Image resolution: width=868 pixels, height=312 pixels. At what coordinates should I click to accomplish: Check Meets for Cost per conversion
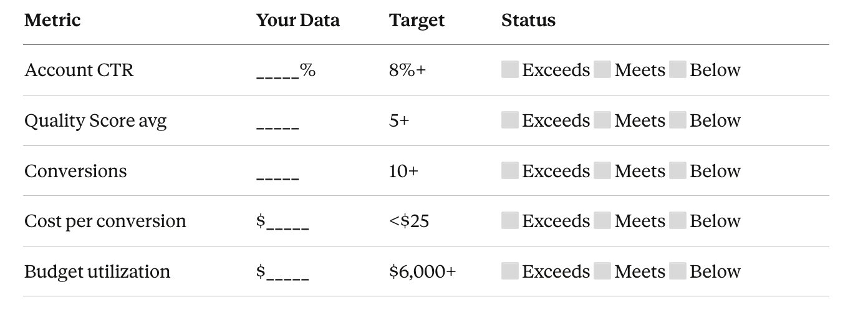click(602, 220)
